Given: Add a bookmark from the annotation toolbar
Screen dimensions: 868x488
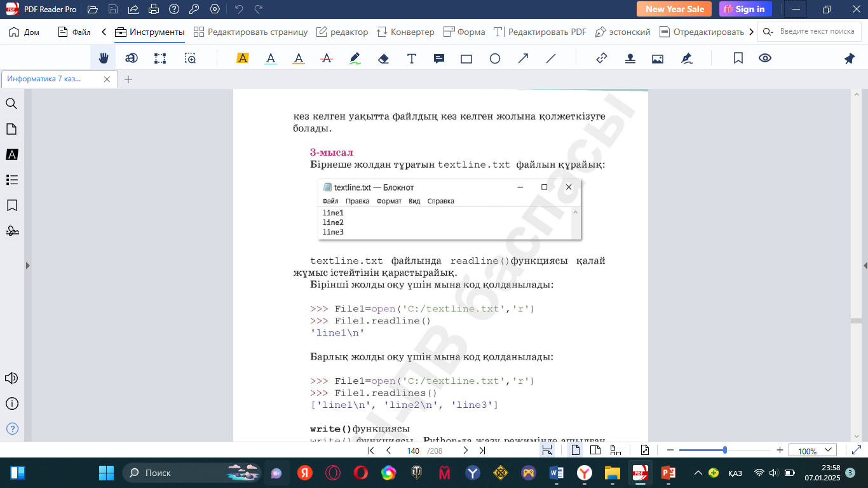Looking at the screenshot, I should (738, 58).
